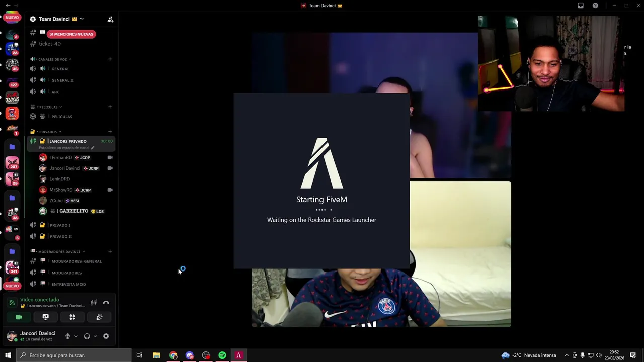Click the Windows search box
644x362 pixels.
point(73,355)
